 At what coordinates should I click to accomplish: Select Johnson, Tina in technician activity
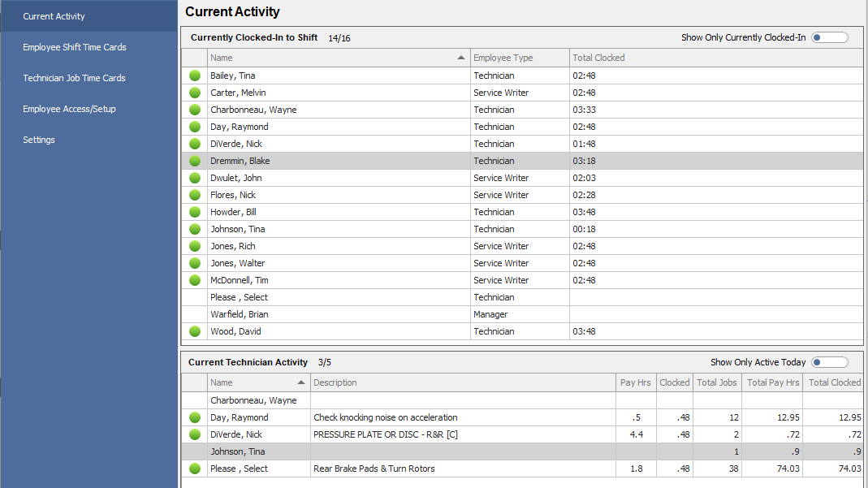(237, 451)
